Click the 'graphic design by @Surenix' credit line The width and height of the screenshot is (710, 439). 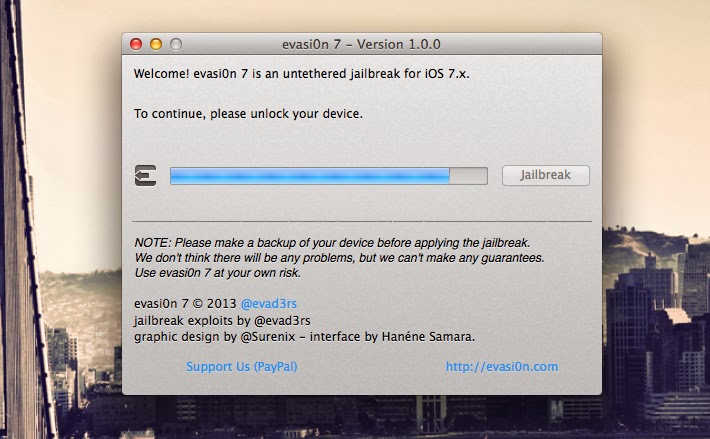304,337
